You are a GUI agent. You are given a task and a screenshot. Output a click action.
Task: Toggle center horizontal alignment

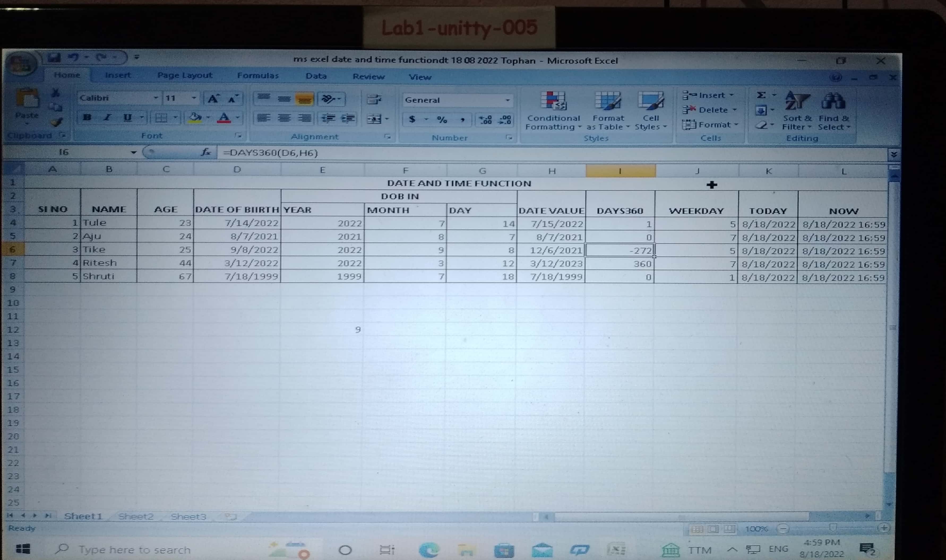tap(284, 119)
